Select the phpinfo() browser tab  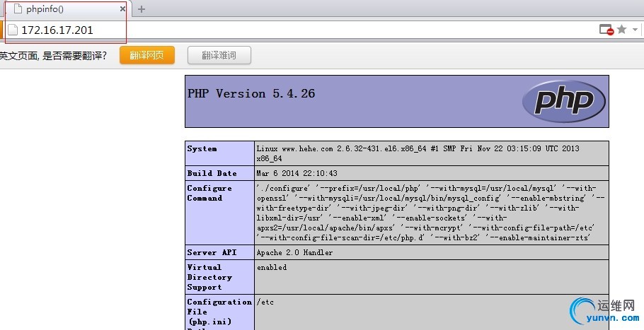68,9
